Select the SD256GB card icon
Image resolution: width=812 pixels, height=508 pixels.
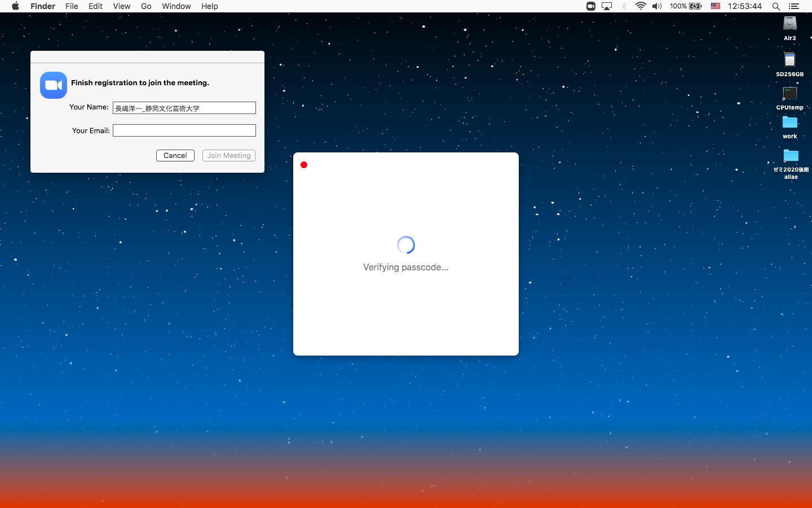[x=789, y=60]
